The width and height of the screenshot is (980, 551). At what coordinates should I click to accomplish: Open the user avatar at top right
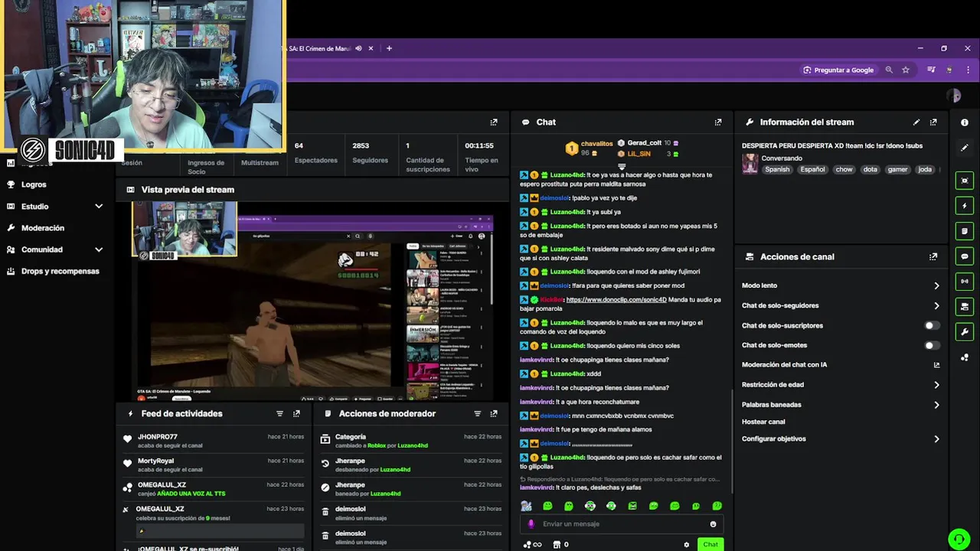point(953,96)
